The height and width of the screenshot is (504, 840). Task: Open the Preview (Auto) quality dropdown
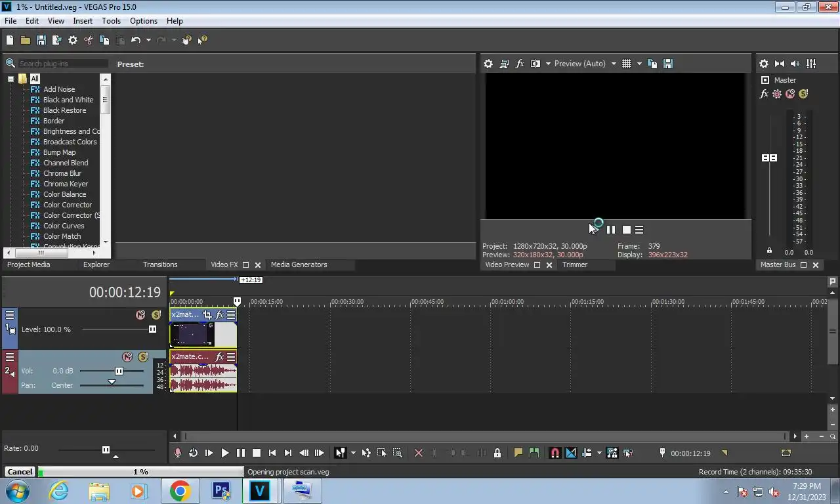(x=585, y=64)
